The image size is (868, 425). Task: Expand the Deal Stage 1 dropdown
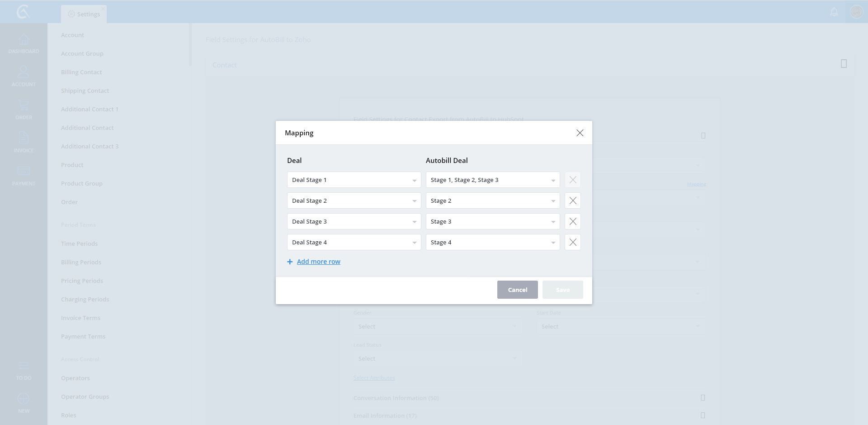point(354,180)
